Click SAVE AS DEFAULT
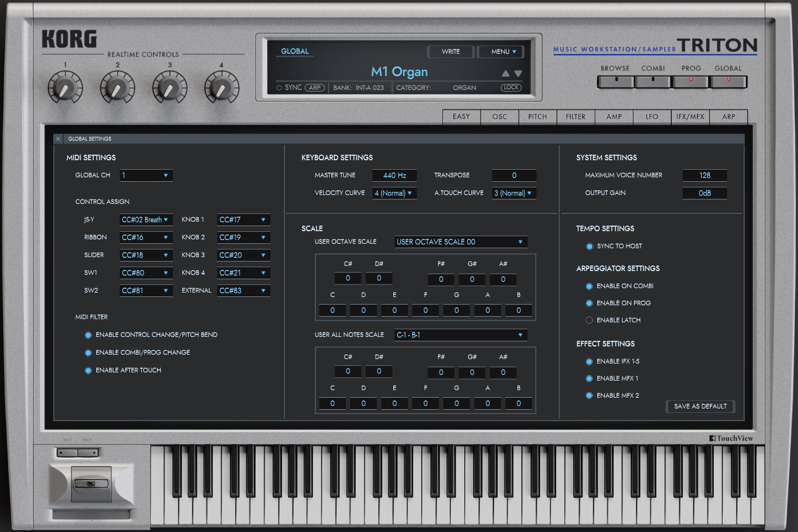The image size is (798, 532). click(x=700, y=407)
